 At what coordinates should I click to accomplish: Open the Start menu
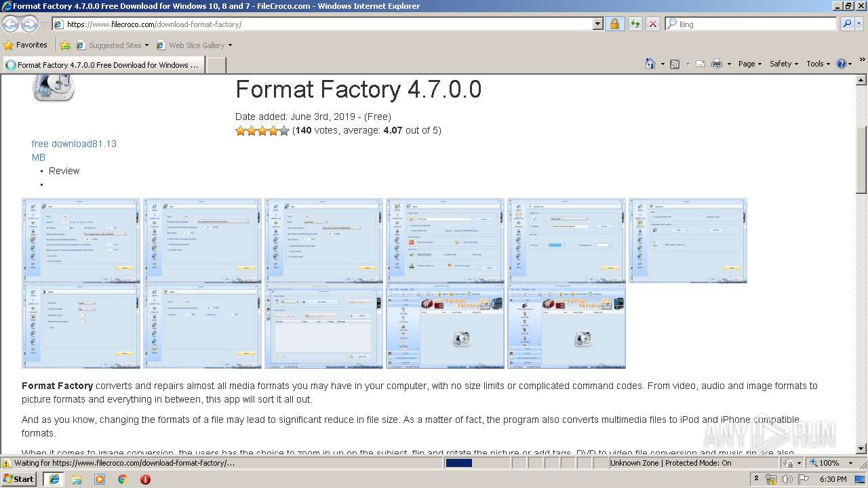pyautogui.click(x=19, y=479)
